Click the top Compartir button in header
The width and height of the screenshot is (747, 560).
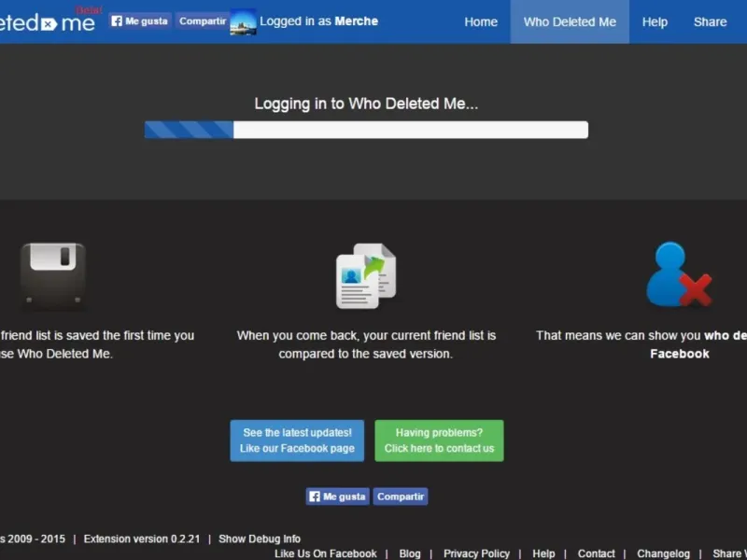[203, 21]
